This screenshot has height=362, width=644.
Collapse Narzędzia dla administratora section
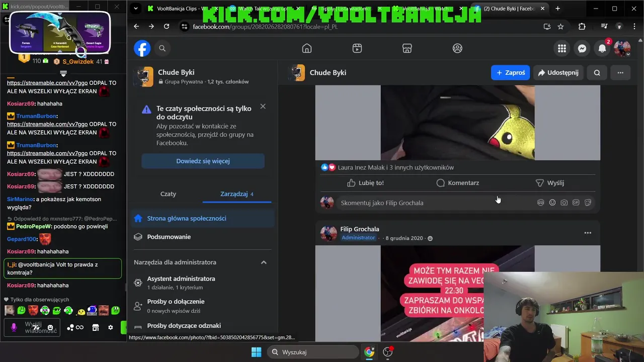[264, 262]
